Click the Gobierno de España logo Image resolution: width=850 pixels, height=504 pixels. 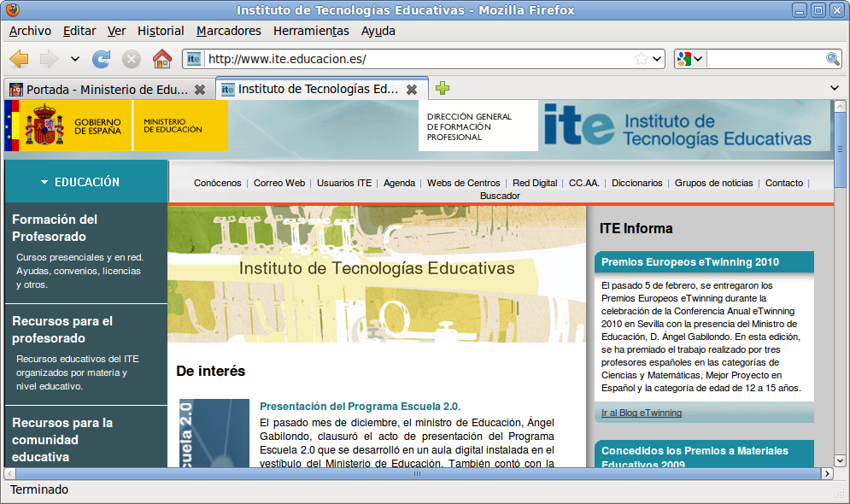[x=68, y=126]
